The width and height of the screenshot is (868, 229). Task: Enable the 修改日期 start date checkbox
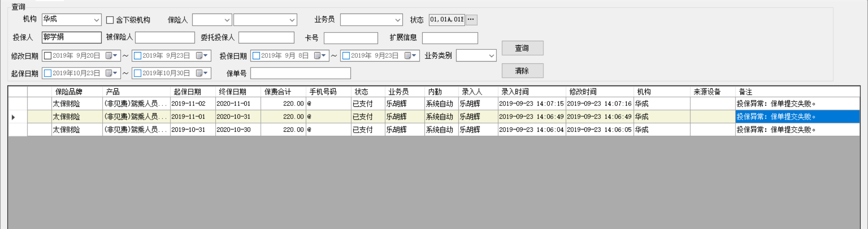tap(47, 56)
